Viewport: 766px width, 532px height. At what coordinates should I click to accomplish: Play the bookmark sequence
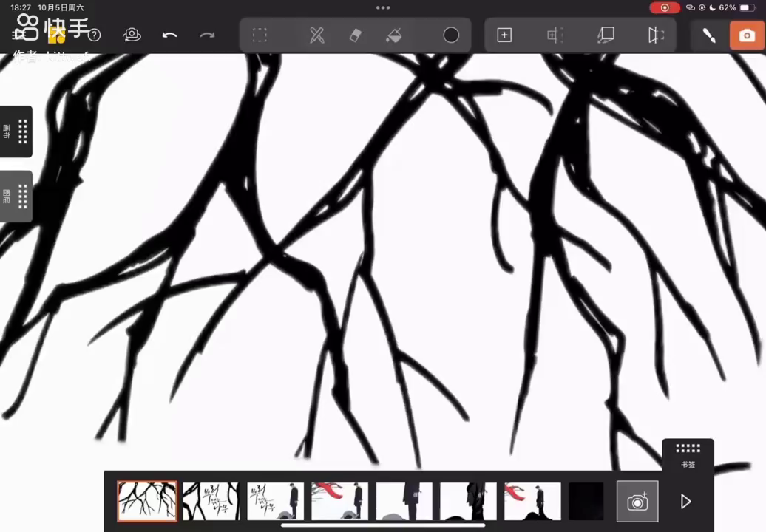[685, 502]
